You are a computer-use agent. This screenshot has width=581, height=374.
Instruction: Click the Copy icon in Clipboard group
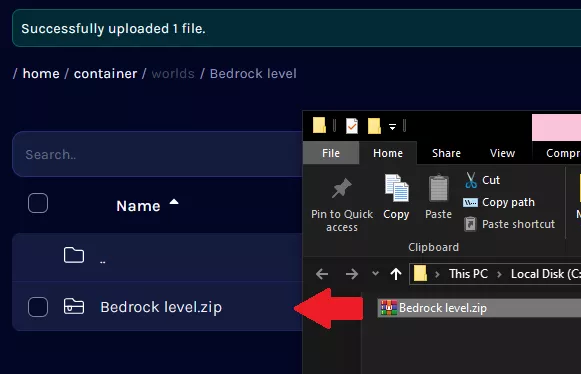[x=396, y=188]
